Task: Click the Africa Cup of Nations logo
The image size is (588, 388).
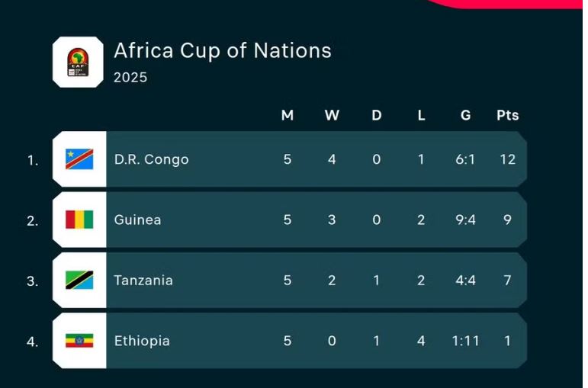Action: coord(77,62)
